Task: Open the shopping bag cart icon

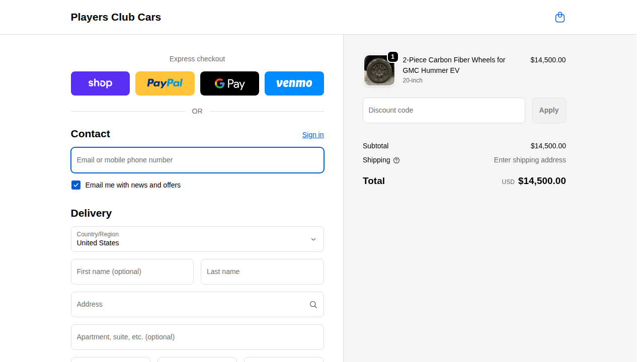Action: pos(559,17)
